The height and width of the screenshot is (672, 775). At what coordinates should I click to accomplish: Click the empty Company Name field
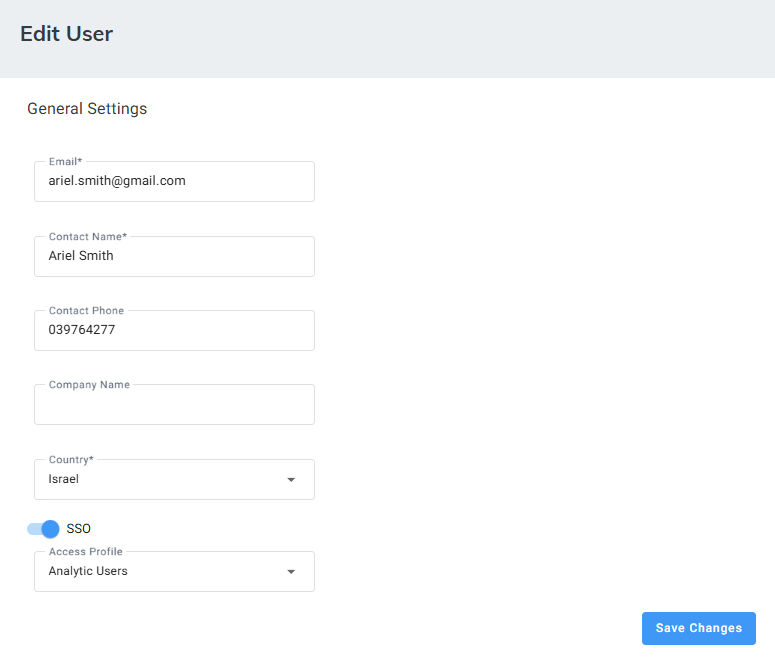click(x=174, y=407)
